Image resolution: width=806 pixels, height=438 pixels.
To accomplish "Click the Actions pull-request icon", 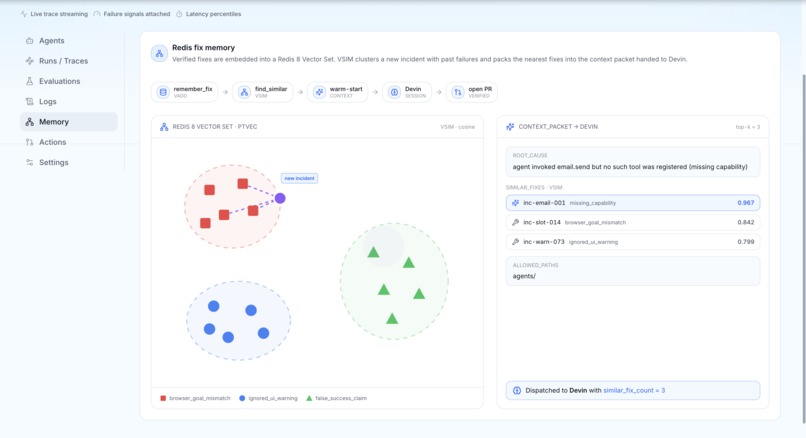I will pos(29,142).
